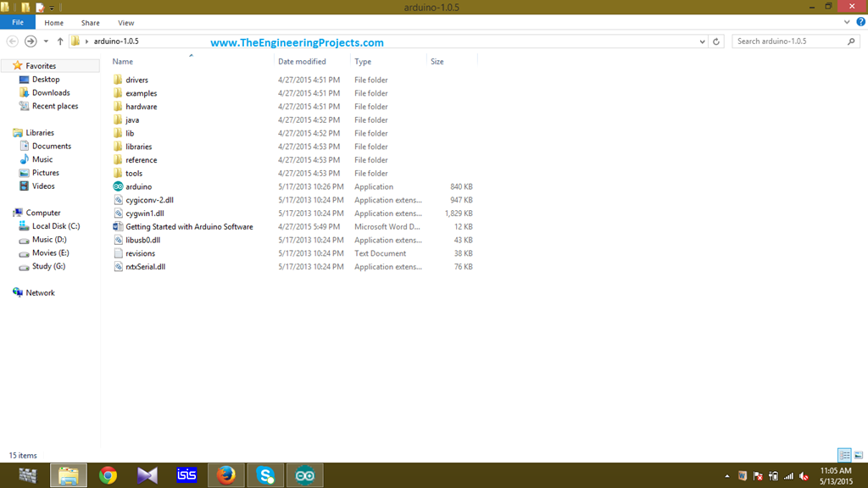Open the address bar history dropdown

coord(702,42)
